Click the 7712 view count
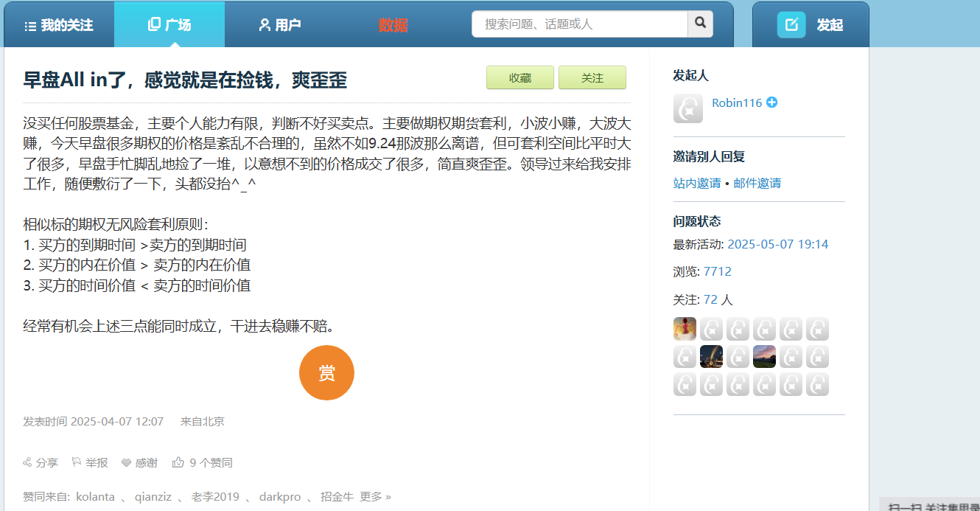 pos(717,271)
